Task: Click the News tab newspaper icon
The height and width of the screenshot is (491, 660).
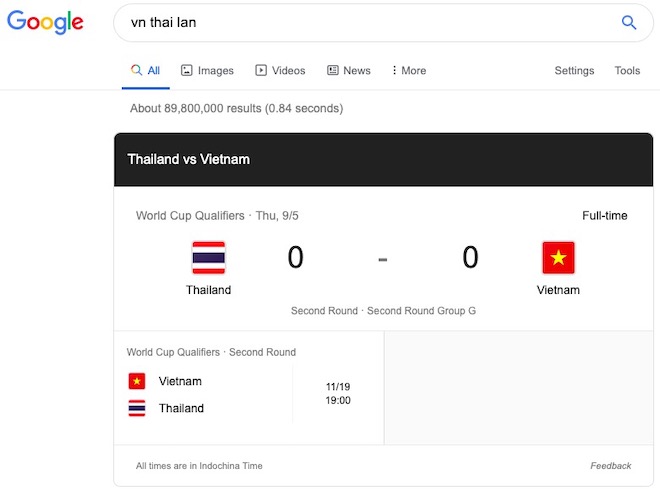Action: 333,70
